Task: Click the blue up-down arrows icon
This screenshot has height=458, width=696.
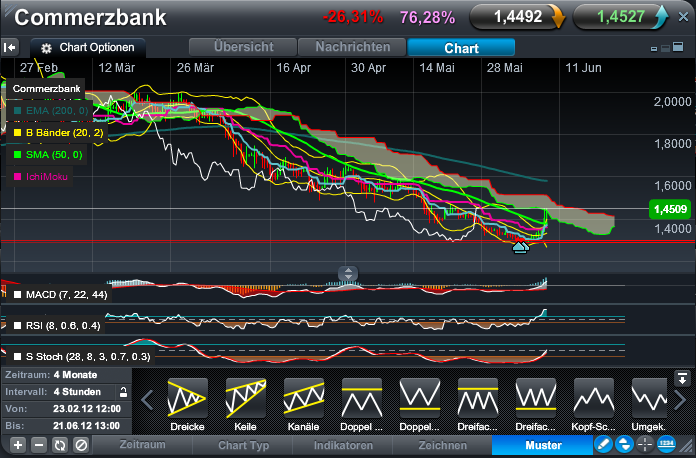Action: tap(624, 444)
